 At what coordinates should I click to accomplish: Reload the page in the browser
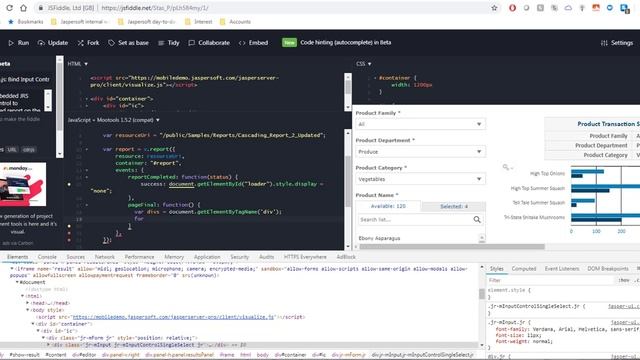pyautogui.click(x=9, y=8)
